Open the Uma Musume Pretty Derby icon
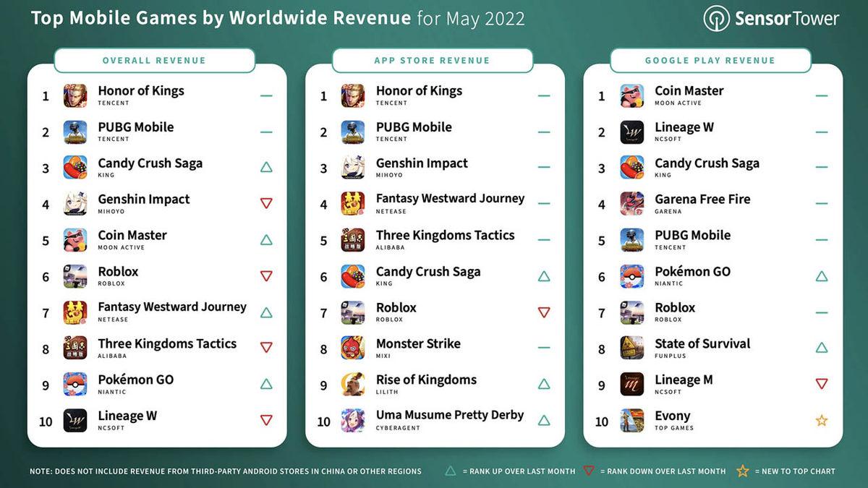This screenshot has width=868, height=488. point(353,420)
